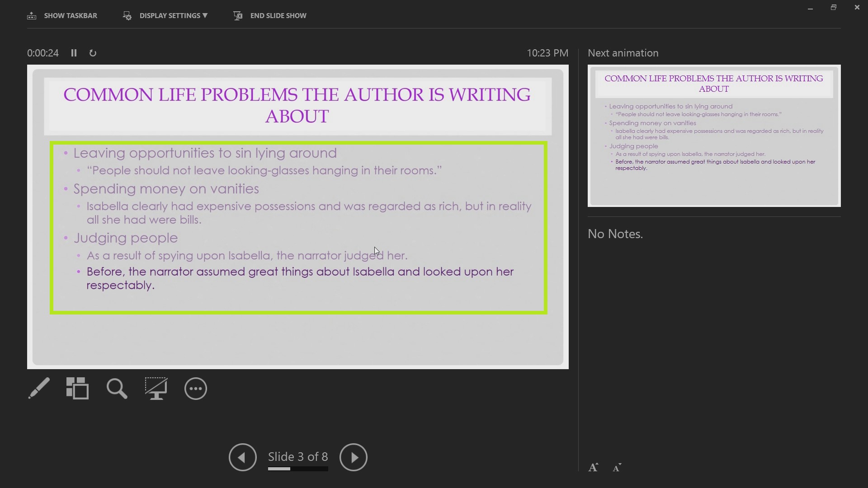Image resolution: width=868 pixels, height=488 pixels.
Task: Click the Show Taskbar label
Action: click(x=71, y=16)
